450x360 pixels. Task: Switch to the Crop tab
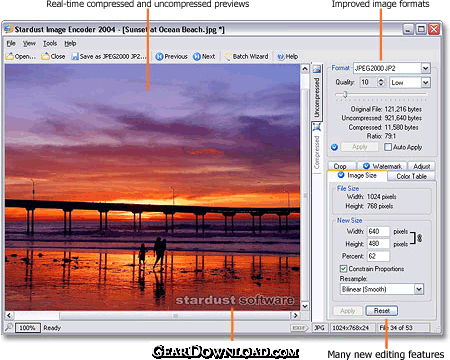tap(340, 166)
